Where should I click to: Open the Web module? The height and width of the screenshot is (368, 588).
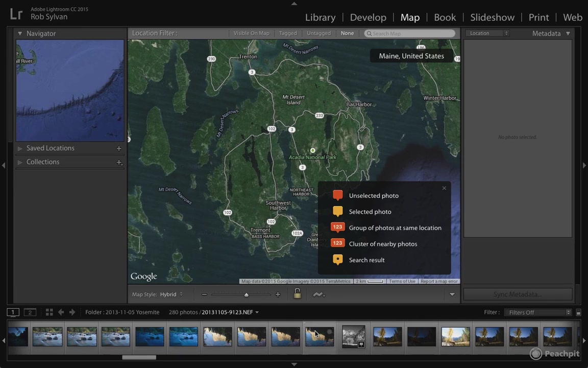573,17
